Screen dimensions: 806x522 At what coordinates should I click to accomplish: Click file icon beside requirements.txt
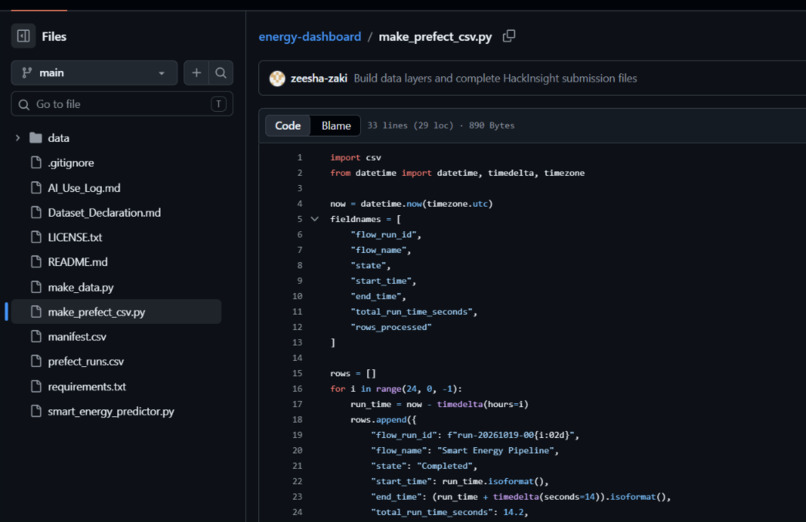(36, 386)
